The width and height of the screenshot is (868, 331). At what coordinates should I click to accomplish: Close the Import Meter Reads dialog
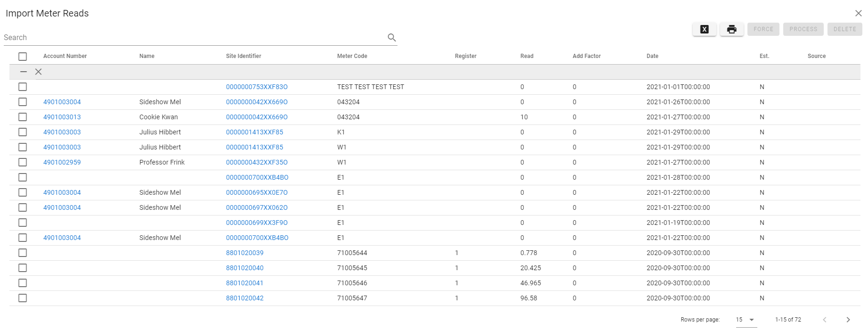tap(858, 13)
